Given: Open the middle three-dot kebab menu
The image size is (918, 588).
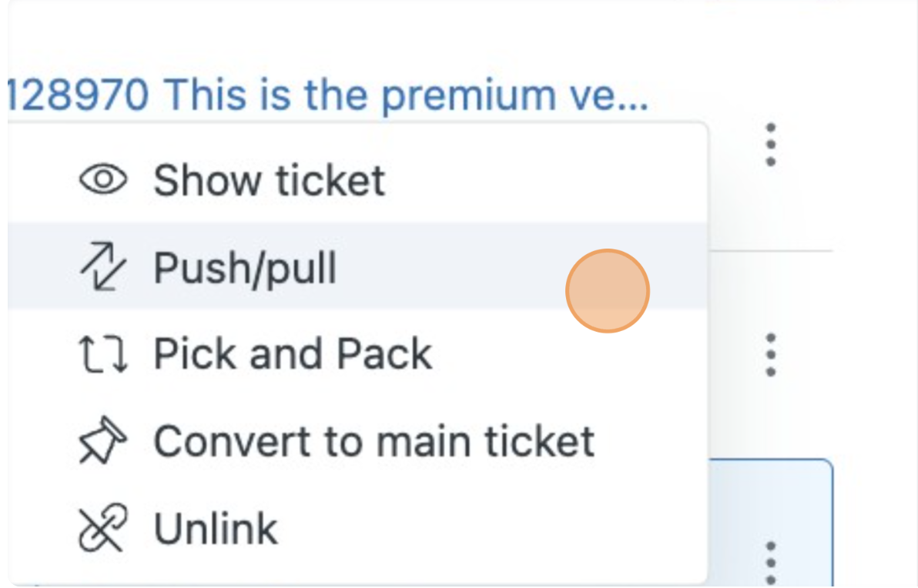Looking at the screenshot, I should (770, 355).
